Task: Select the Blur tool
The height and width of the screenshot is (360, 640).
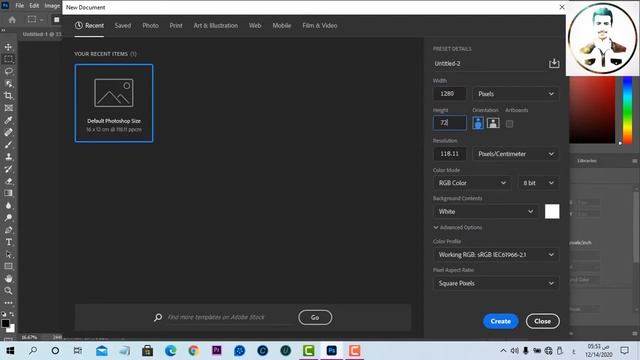Action: [8, 205]
